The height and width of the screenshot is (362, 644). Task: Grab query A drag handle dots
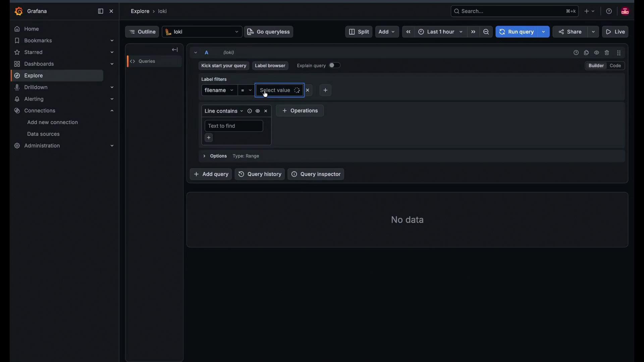[619, 53]
